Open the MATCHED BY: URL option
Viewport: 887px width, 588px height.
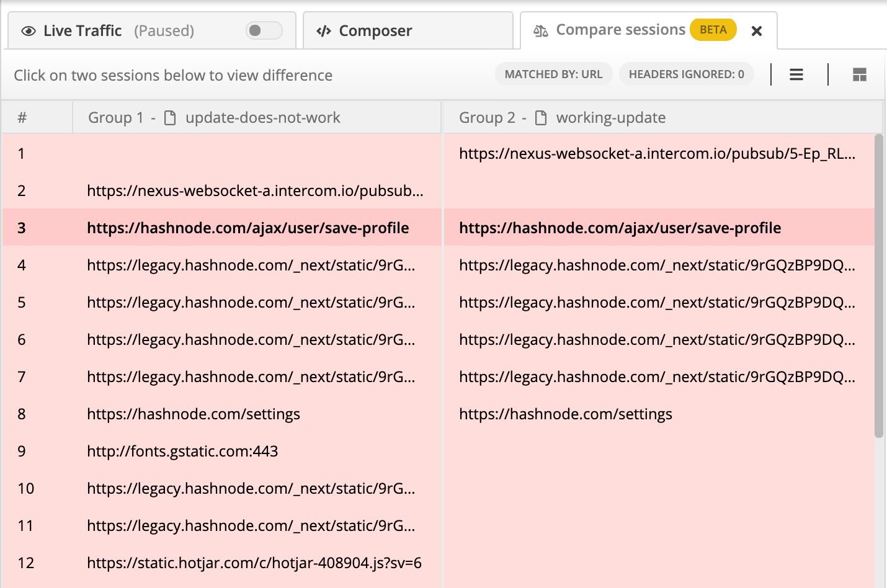(553, 74)
